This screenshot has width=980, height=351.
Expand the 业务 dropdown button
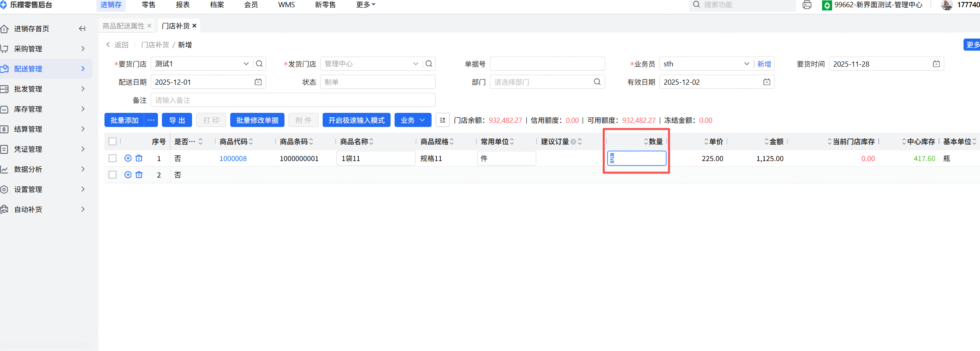click(x=413, y=120)
